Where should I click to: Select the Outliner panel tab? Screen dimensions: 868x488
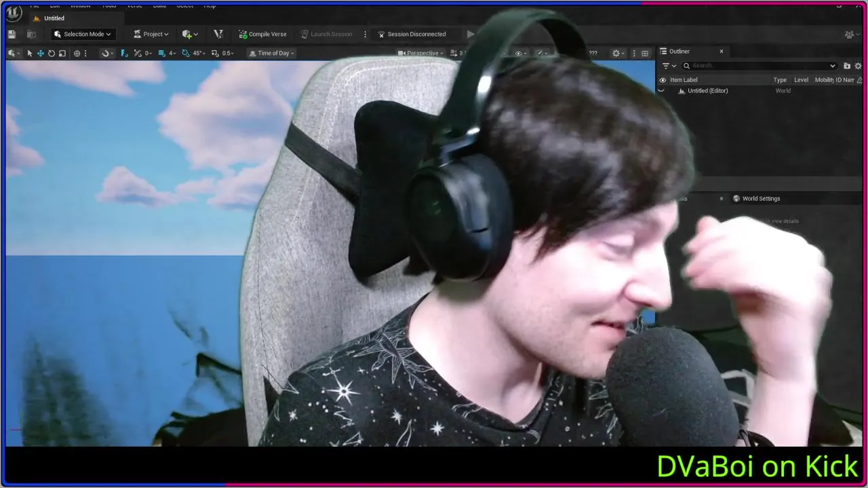679,52
